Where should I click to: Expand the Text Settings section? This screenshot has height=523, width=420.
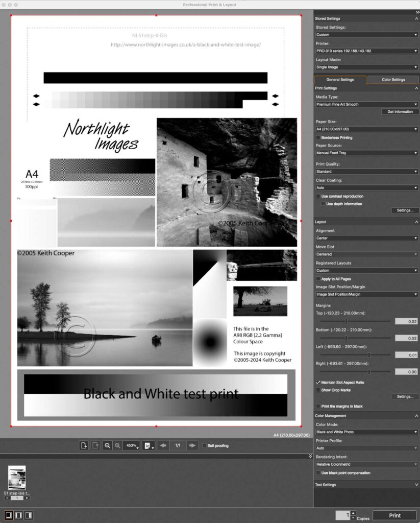(416, 485)
